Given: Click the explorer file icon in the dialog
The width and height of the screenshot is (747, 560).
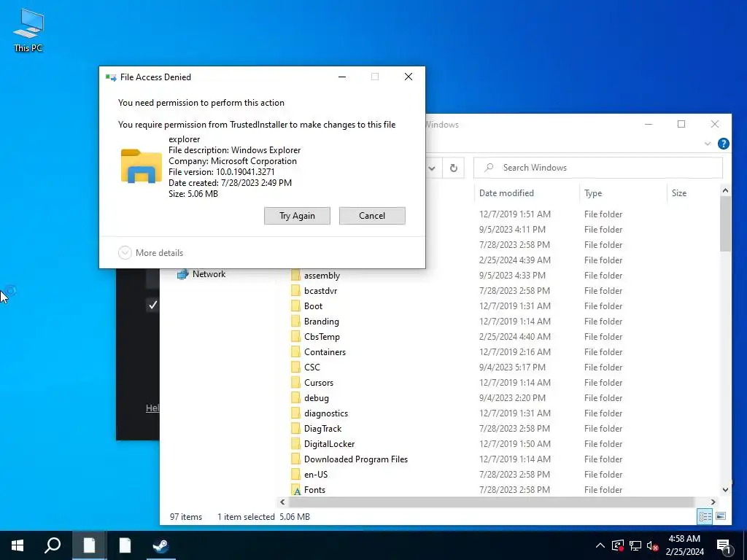Looking at the screenshot, I should pos(141,166).
